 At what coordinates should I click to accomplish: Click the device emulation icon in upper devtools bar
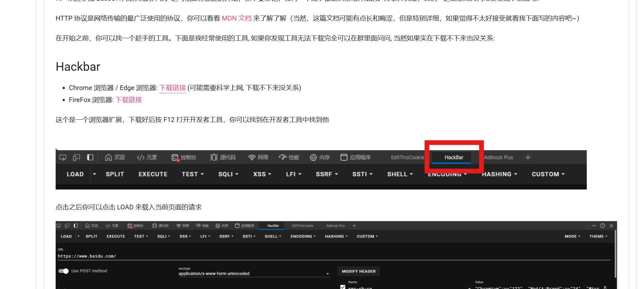76,157
